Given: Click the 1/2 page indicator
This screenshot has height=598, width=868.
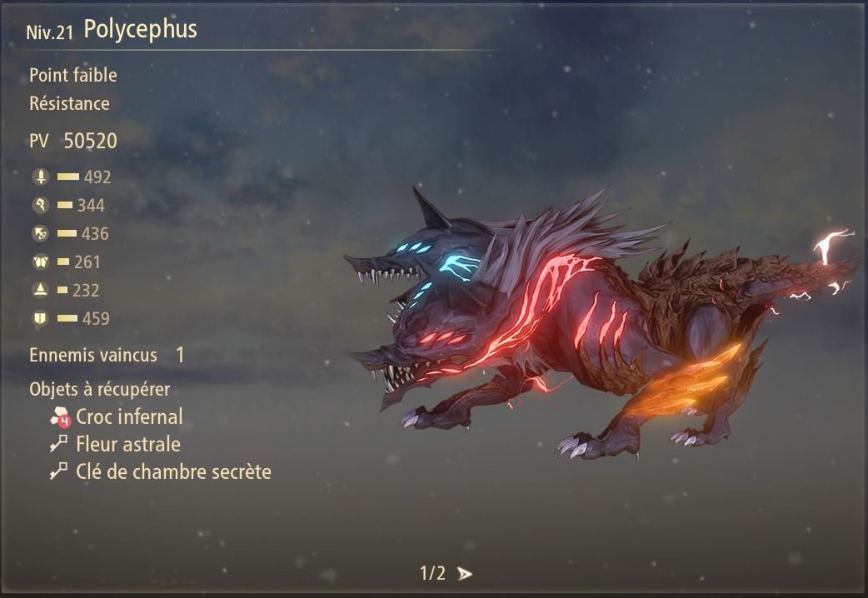Looking at the screenshot, I should coord(432,573).
